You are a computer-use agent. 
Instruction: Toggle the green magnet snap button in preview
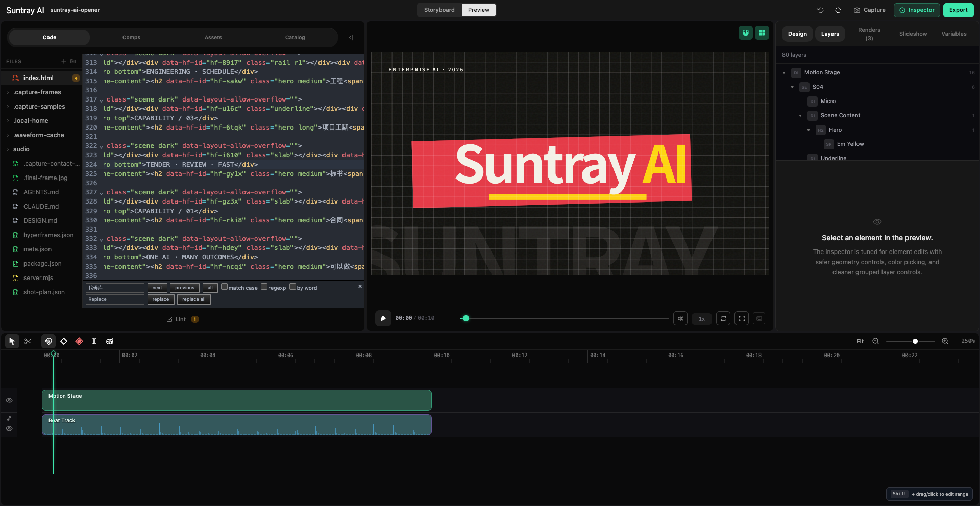[x=746, y=33]
